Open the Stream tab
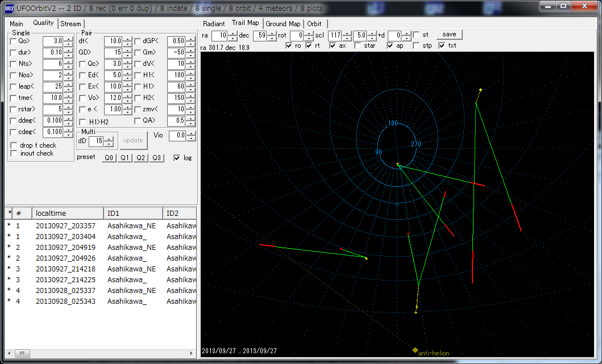Screen dimensions: 602x364 (x=70, y=24)
